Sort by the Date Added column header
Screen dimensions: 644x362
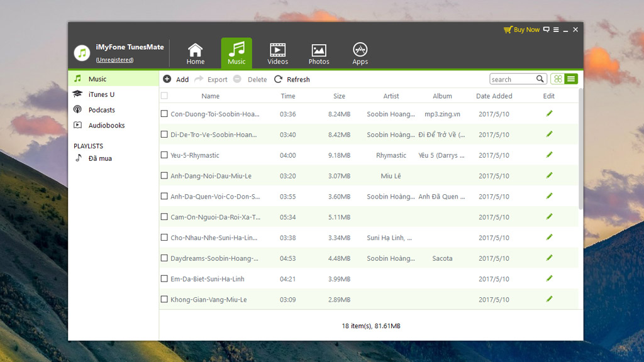(x=494, y=96)
